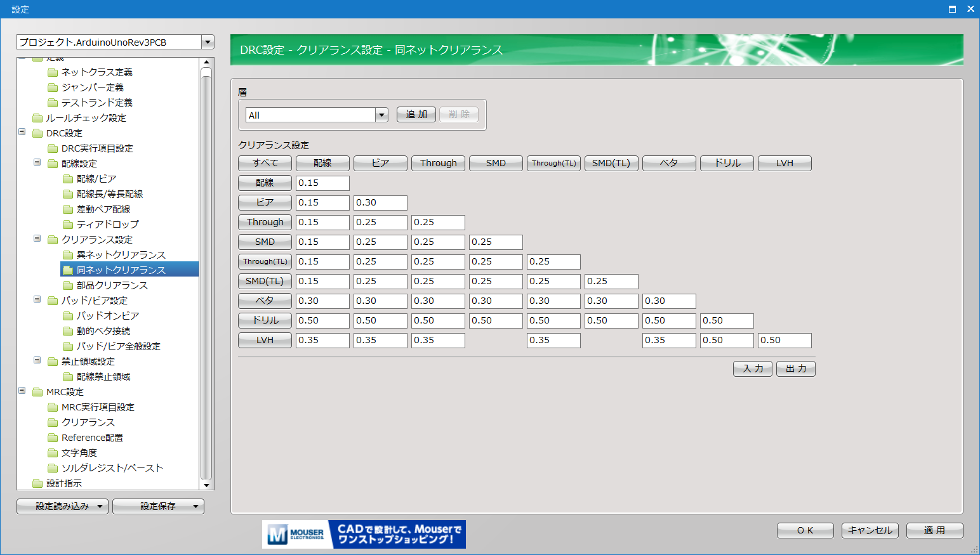
Task: Collapse the クリアランス設定 tree branch
Action: 37,239
